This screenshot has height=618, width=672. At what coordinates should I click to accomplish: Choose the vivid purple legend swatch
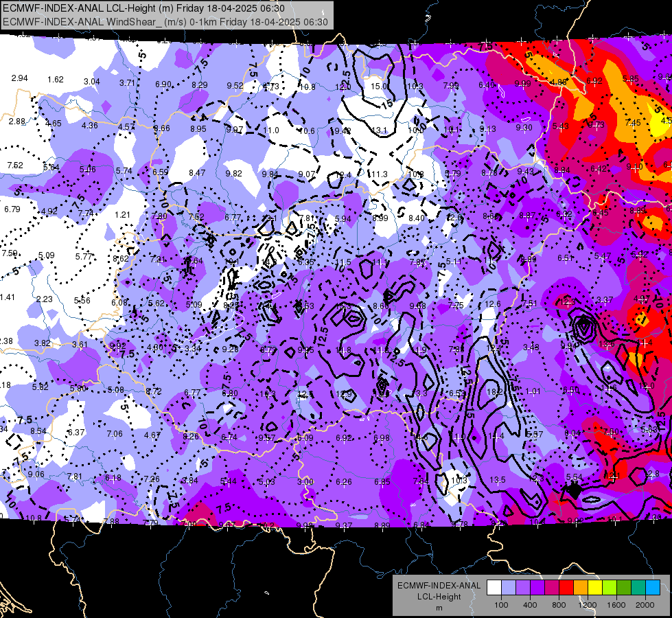coord(537,588)
